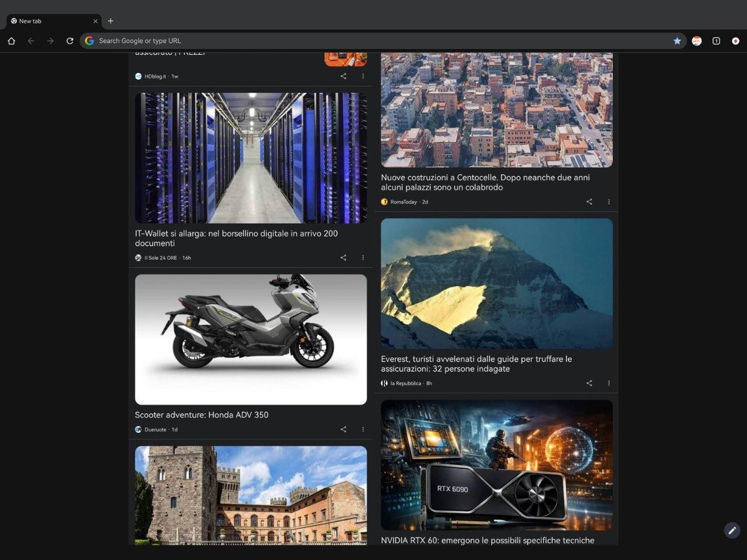The width and height of the screenshot is (747, 560).
Task: Click the Dueruote source logo icon
Action: click(138, 429)
